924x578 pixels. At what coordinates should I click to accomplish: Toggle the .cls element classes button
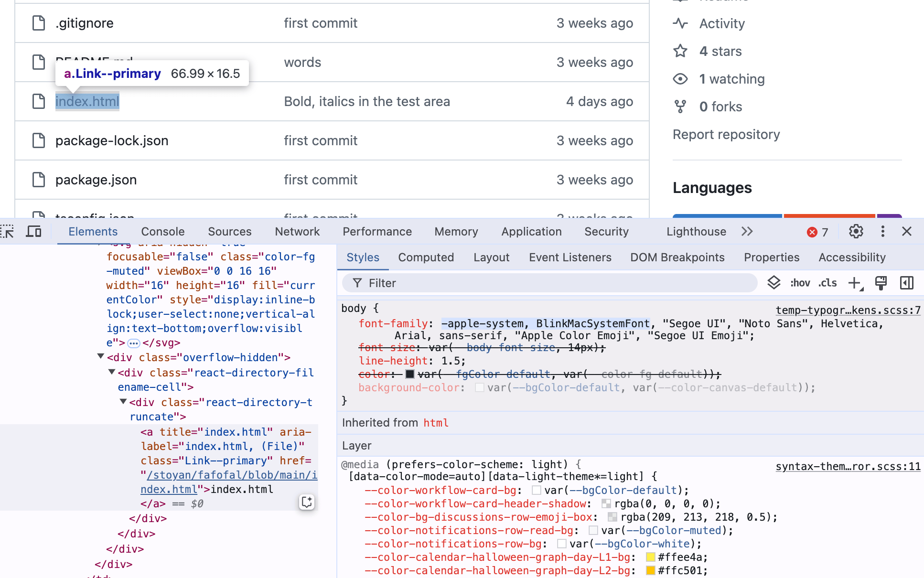[827, 283]
